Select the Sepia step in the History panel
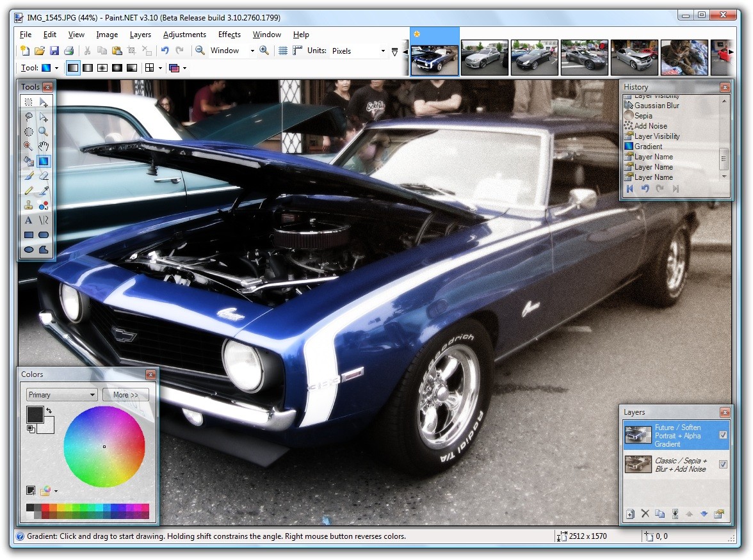 [642, 115]
